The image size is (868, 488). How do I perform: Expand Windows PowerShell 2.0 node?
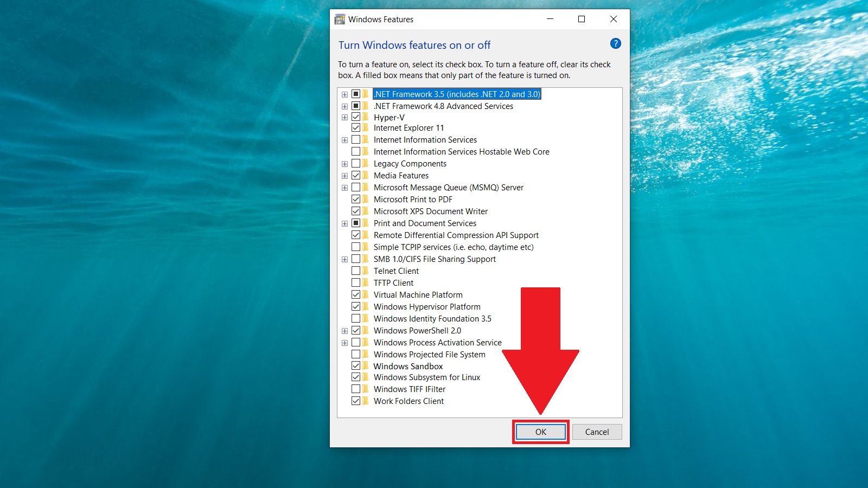click(344, 331)
